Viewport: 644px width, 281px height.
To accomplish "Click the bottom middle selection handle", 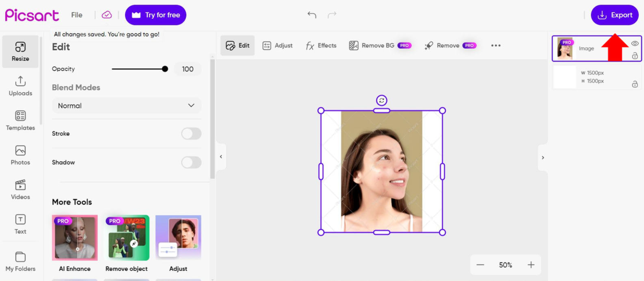I will 382,233.
